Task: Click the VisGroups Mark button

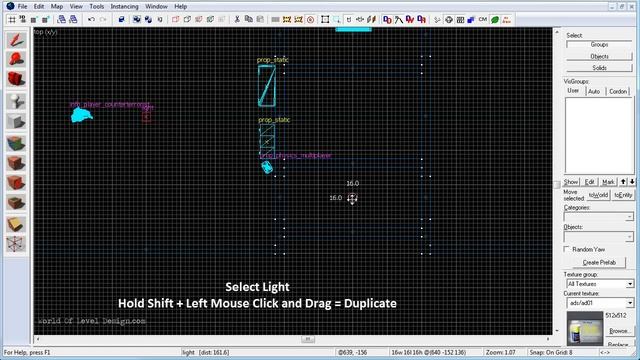Action: click(608, 182)
